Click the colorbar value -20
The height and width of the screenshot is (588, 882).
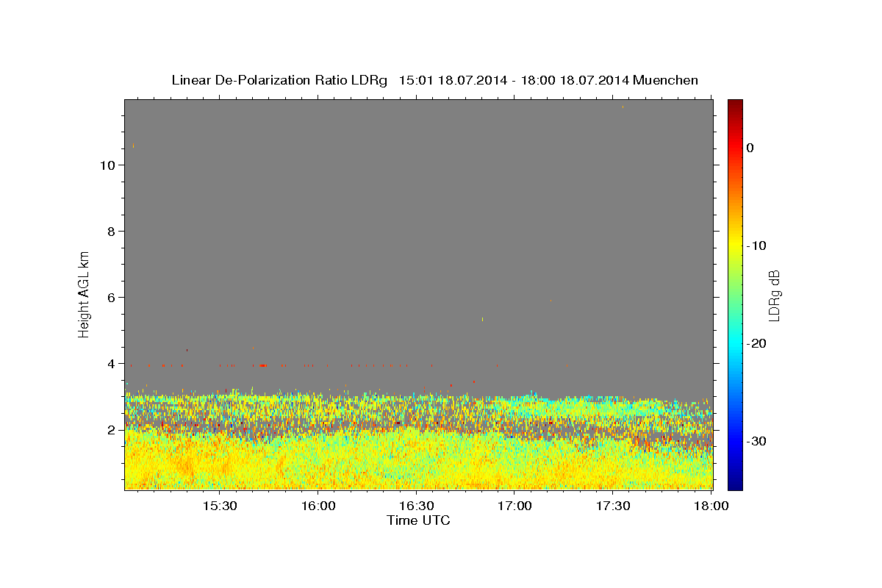tap(757, 343)
